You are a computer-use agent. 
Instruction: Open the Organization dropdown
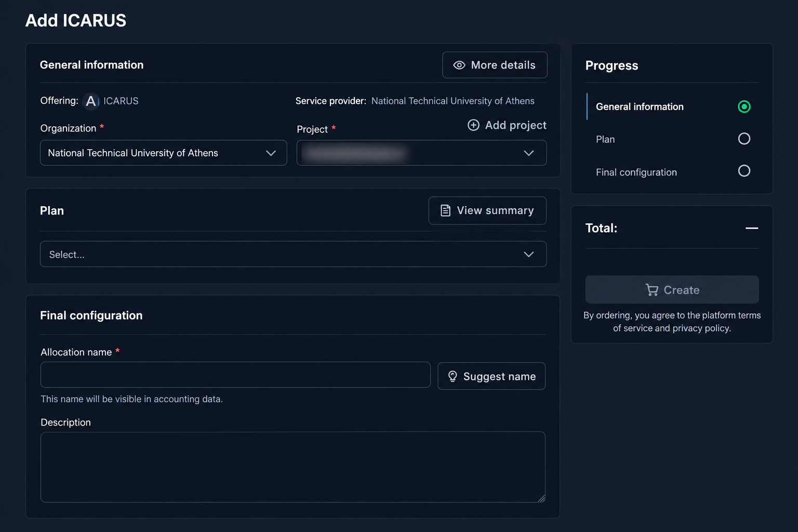click(x=164, y=153)
